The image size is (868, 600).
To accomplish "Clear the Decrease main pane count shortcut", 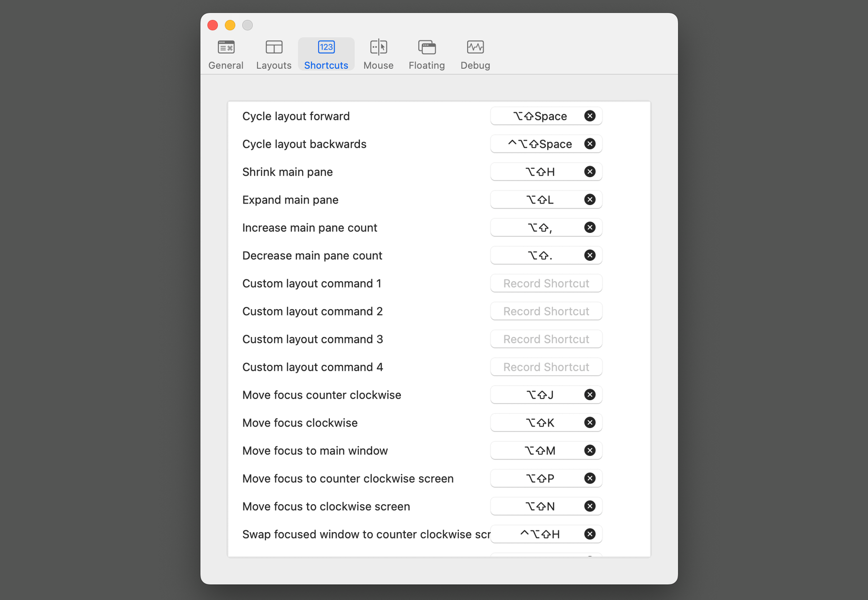I will coord(590,256).
